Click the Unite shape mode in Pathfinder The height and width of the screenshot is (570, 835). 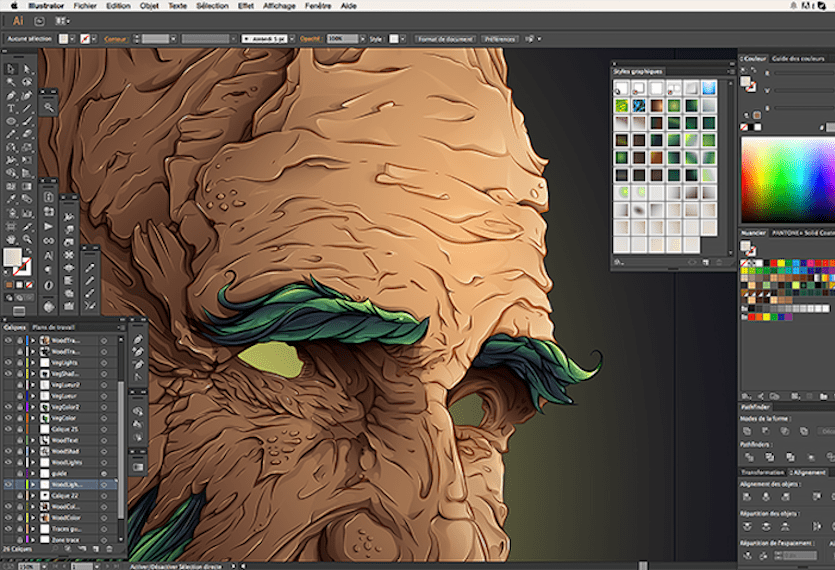pos(747,430)
